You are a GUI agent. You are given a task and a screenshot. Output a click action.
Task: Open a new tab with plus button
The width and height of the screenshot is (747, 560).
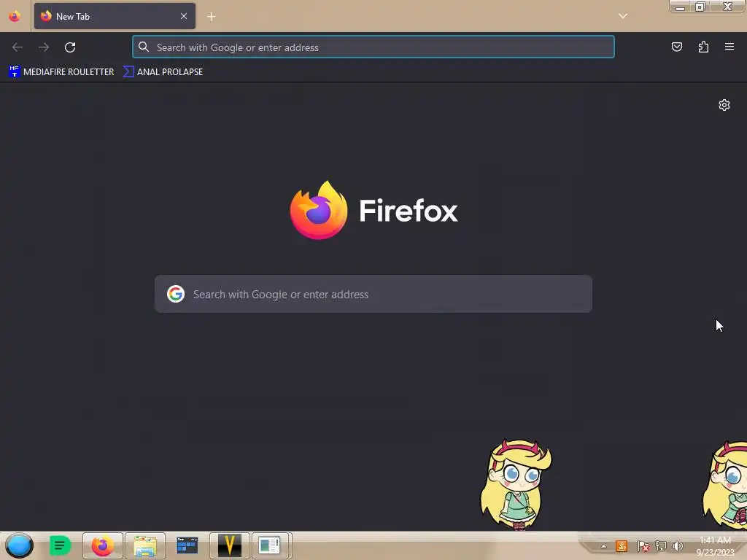(212, 17)
